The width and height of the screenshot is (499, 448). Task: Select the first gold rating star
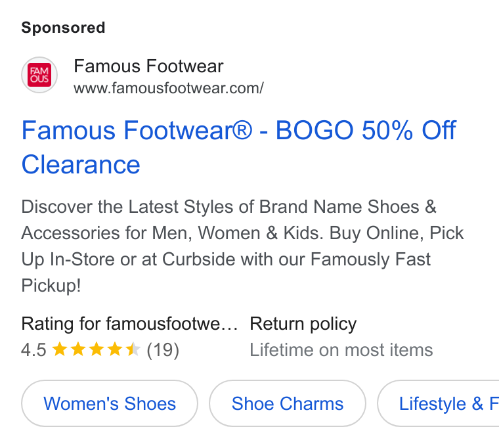click(x=59, y=349)
